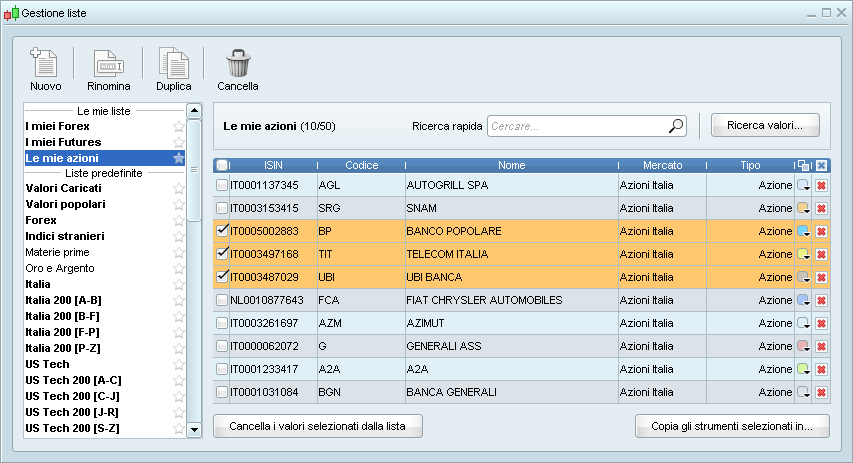Uncheck the BANCO POPOLARE checkbox
Viewport: 853px width, 463px height.
(222, 231)
